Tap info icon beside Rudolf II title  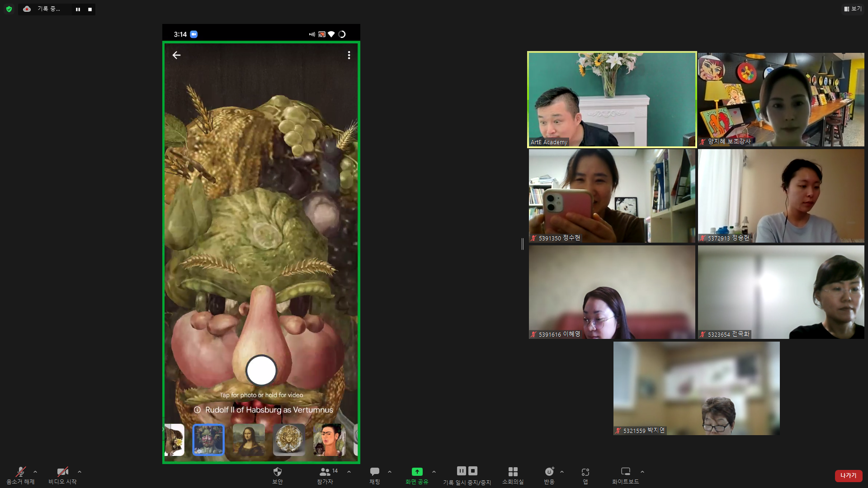(x=198, y=410)
